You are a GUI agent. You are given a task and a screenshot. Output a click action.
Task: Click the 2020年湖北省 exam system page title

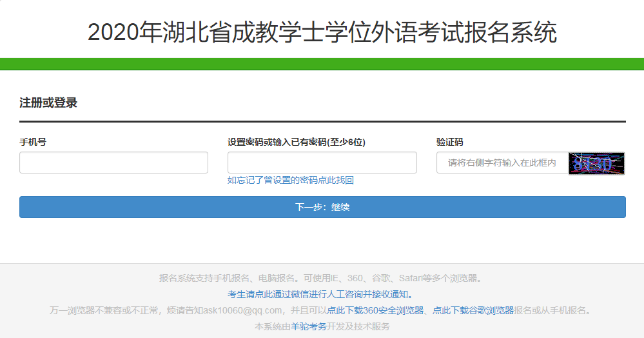322,32
